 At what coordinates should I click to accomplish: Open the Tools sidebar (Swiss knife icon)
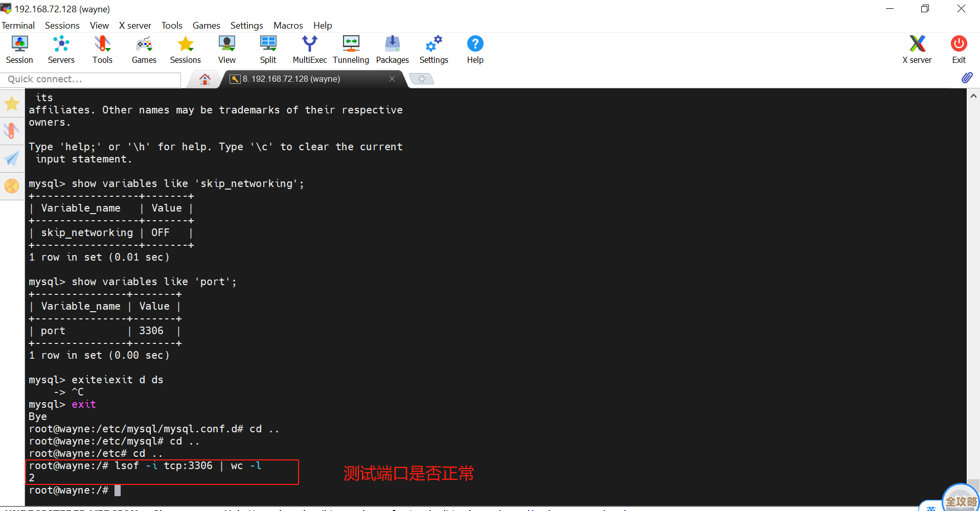coord(12,130)
